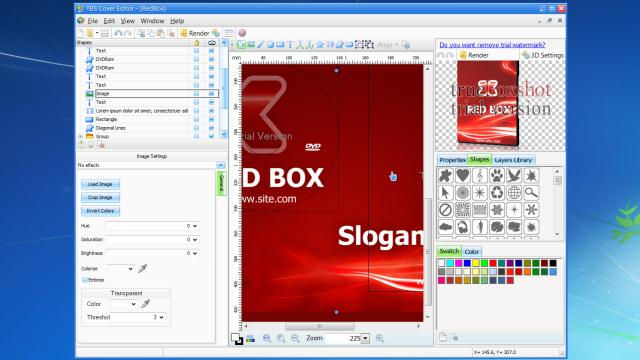Switch to the Layers Library tab

(513, 160)
